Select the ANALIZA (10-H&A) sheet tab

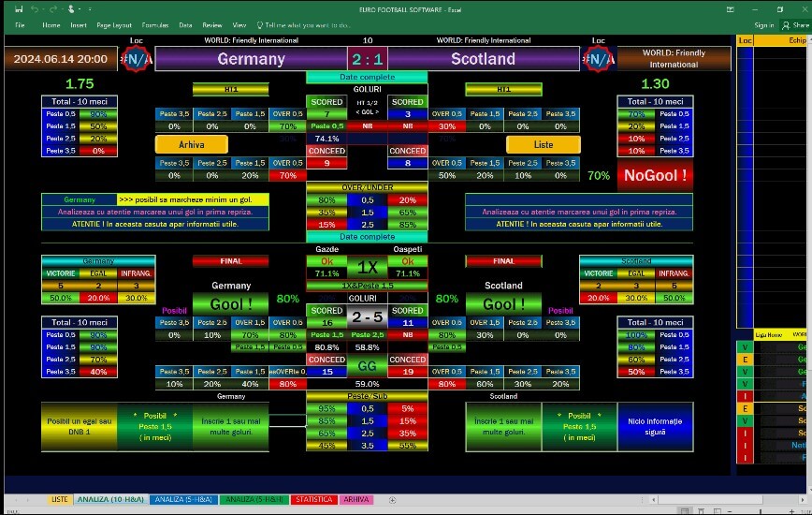point(110,499)
